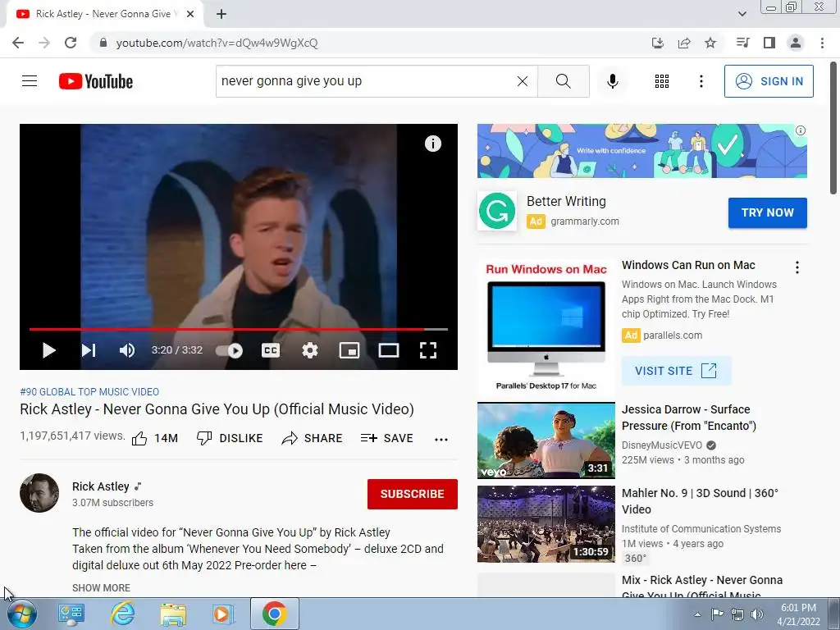Click the SIGN IN button

(x=769, y=81)
